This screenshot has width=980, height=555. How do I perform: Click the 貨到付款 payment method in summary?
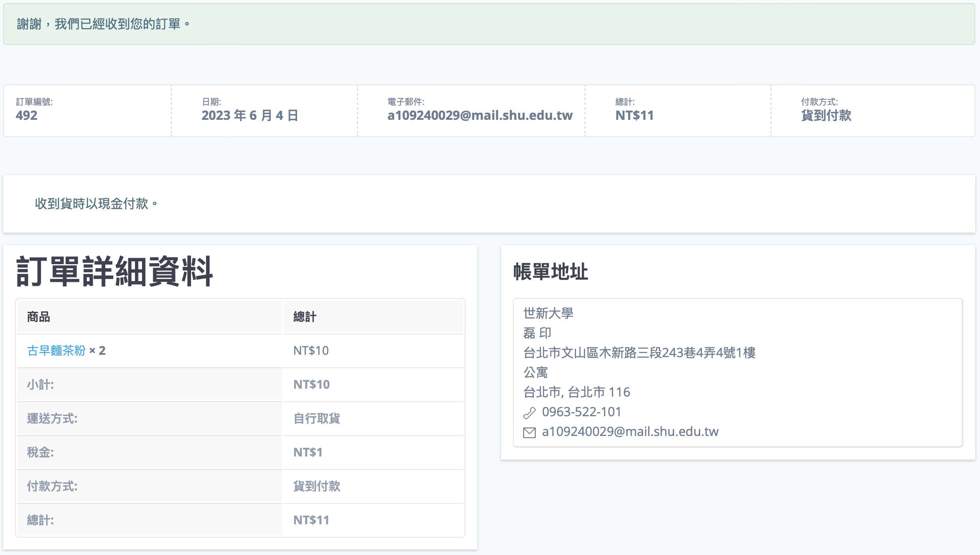(x=826, y=115)
